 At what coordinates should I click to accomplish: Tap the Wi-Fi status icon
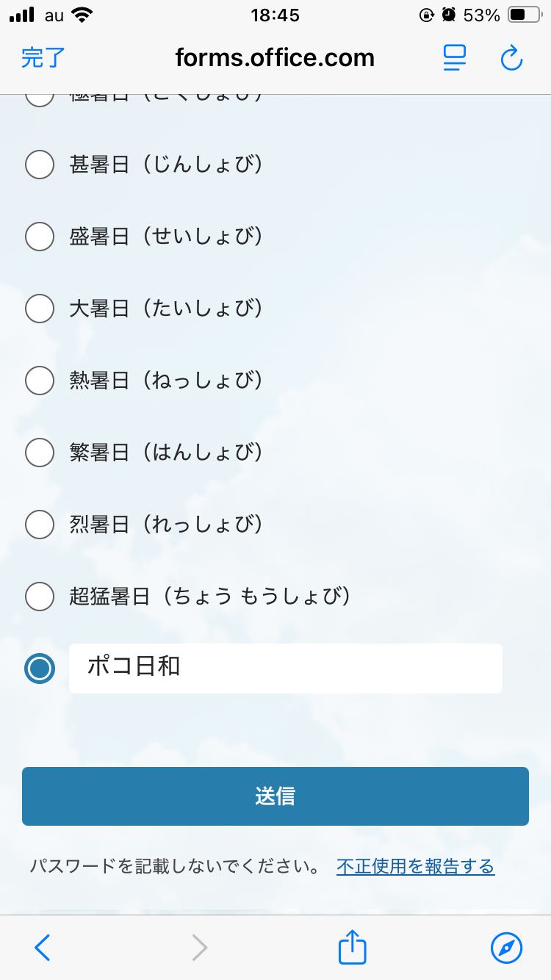pyautogui.click(x=83, y=15)
